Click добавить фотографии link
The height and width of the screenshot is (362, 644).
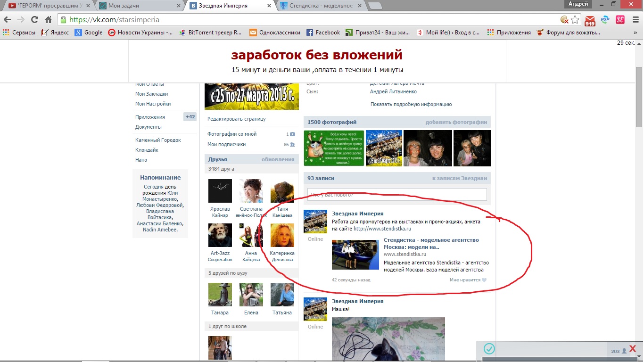coord(456,122)
